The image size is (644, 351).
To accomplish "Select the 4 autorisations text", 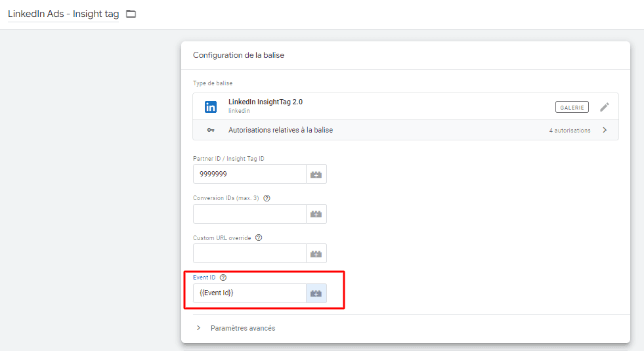I will pos(570,131).
